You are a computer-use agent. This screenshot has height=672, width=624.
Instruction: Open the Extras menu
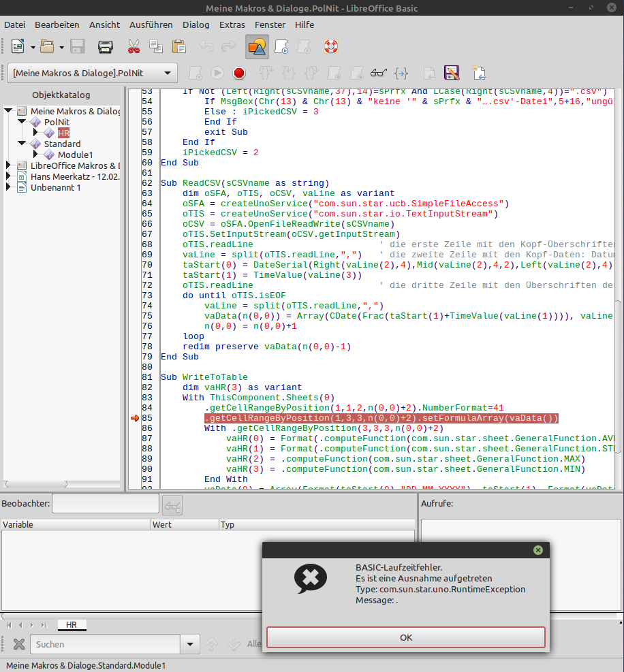pyautogui.click(x=232, y=25)
